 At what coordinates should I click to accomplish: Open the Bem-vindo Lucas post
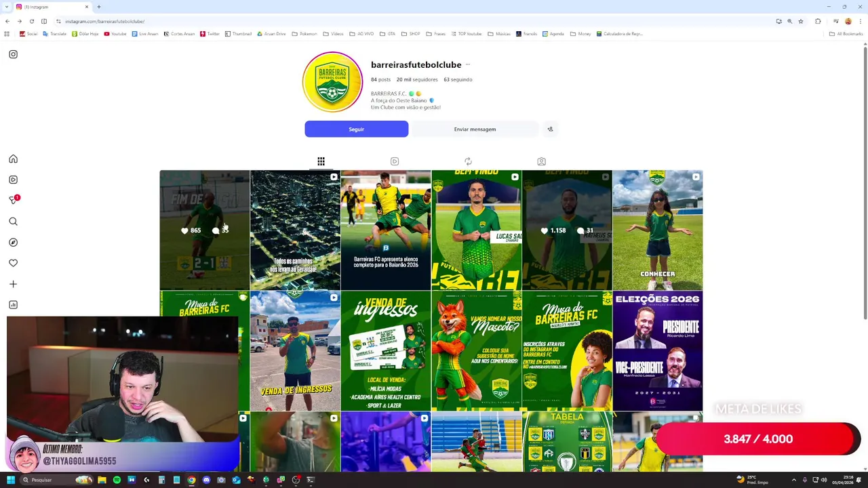[x=476, y=230]
